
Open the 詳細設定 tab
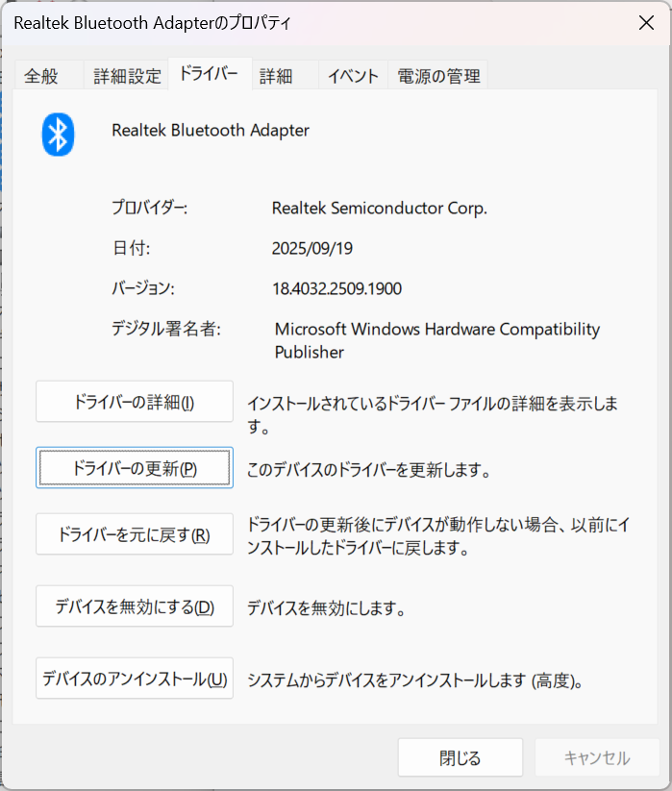(127, 77)
